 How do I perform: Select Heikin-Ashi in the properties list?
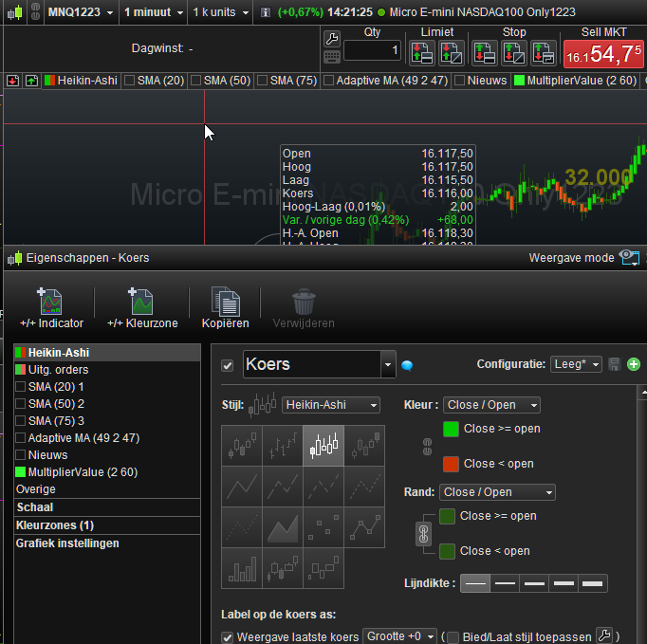(107, 353)
